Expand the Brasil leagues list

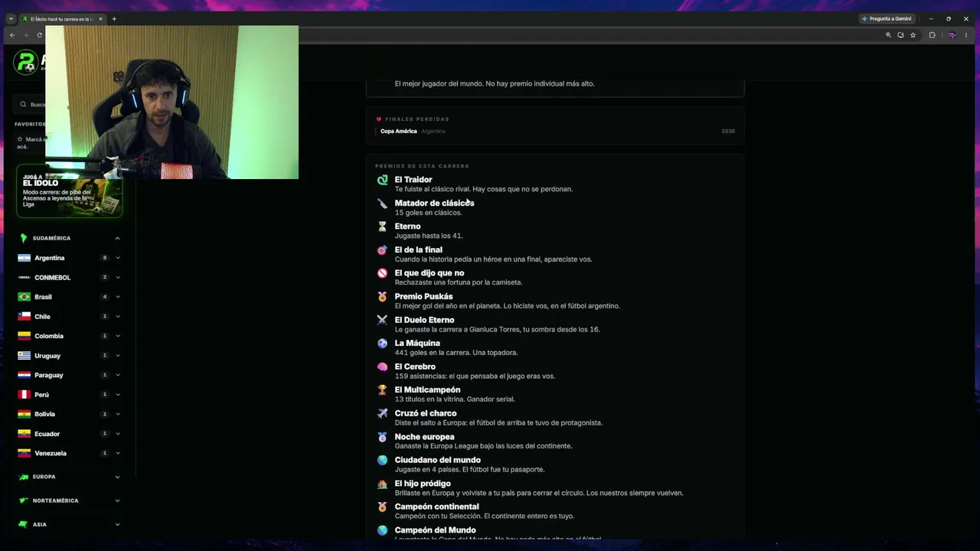117,297
